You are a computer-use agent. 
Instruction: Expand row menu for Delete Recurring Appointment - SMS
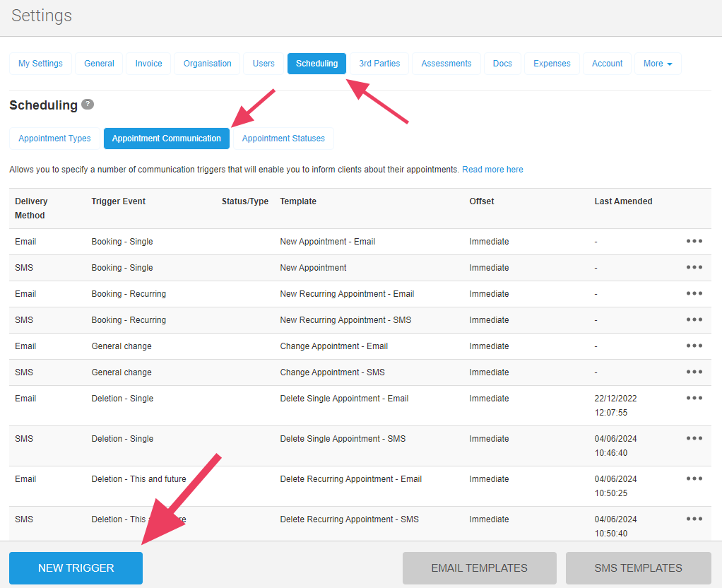[694, 519]
